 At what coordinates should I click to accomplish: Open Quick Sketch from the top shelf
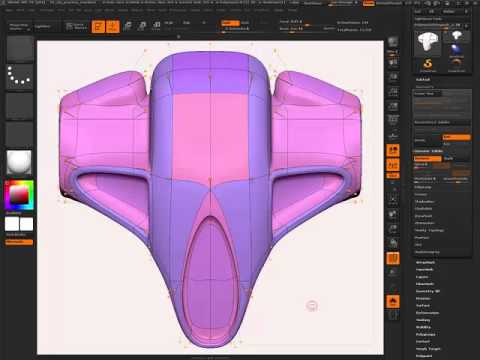coord(76,26)
